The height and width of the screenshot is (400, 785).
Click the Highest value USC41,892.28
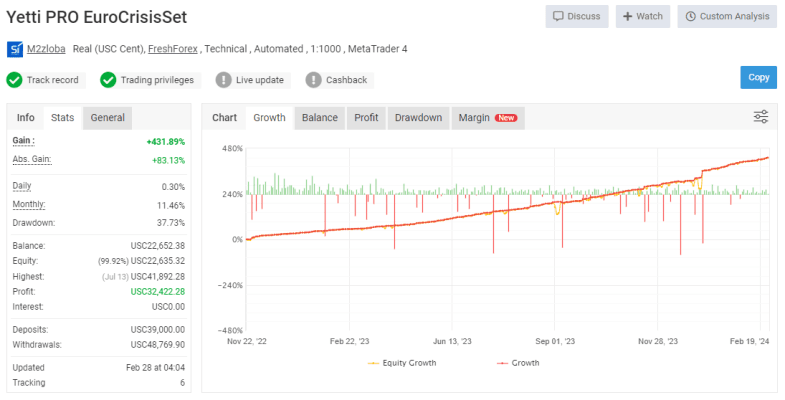158,276
